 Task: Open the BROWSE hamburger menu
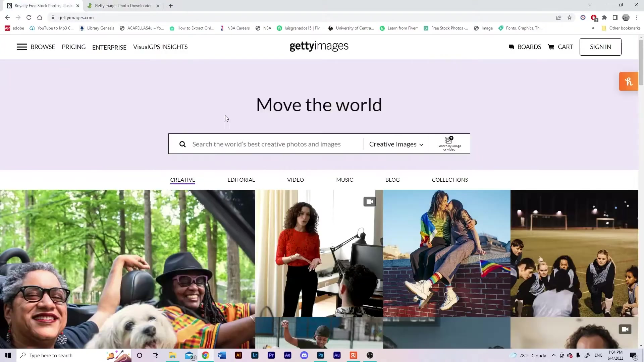tap(22, 47)
